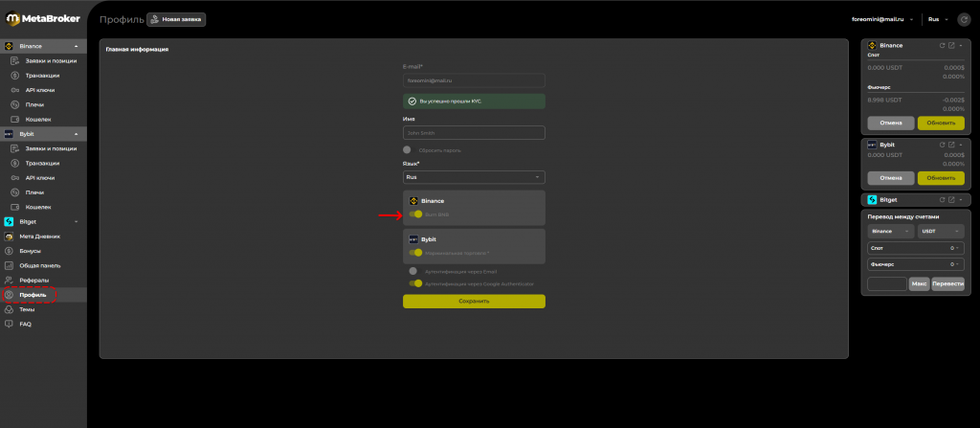This screenshot has width=980, height=428.
Task: Open Binance exchange dropdown in transfer panel
Action: pyautogui.click(x=891, y=232)
